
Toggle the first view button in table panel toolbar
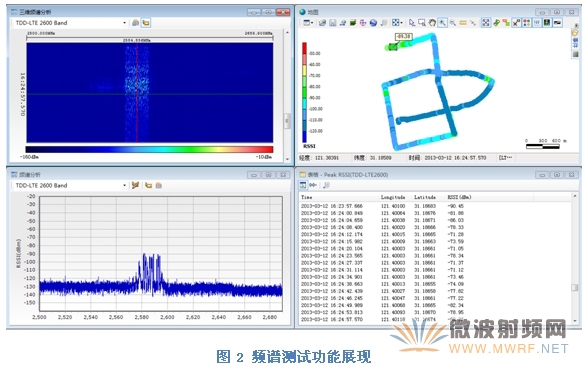(x=303, y=185)
